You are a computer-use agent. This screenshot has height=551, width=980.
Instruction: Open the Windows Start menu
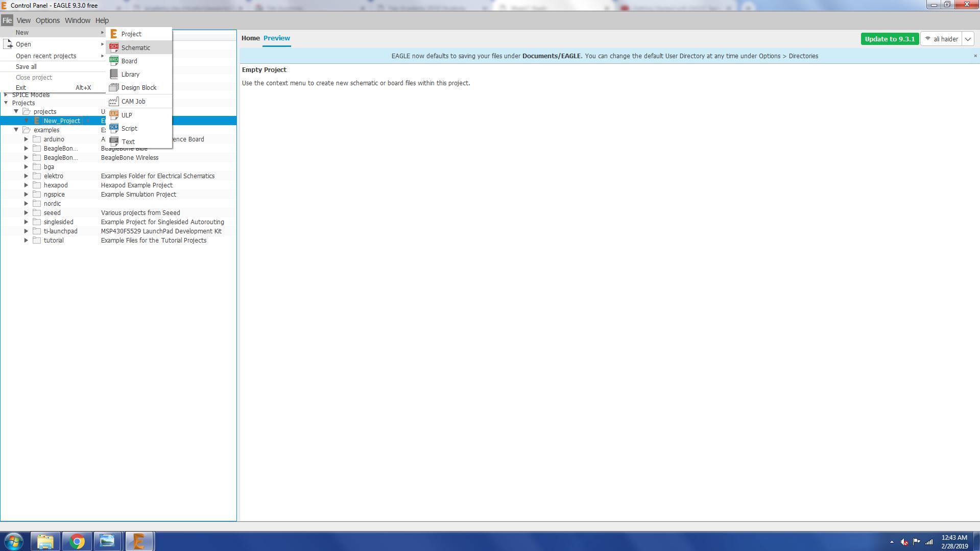pyautogui.click(x=14, y=541)
